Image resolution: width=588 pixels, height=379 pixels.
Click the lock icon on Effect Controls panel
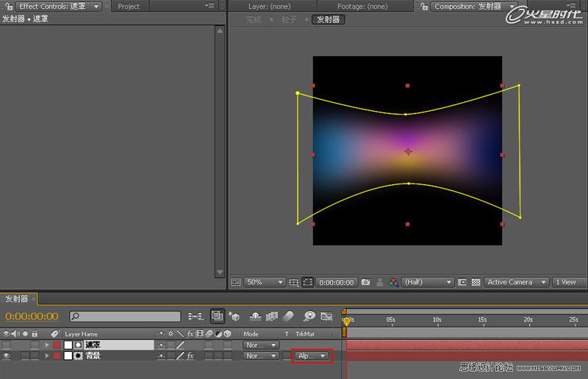tap(9, 6)
